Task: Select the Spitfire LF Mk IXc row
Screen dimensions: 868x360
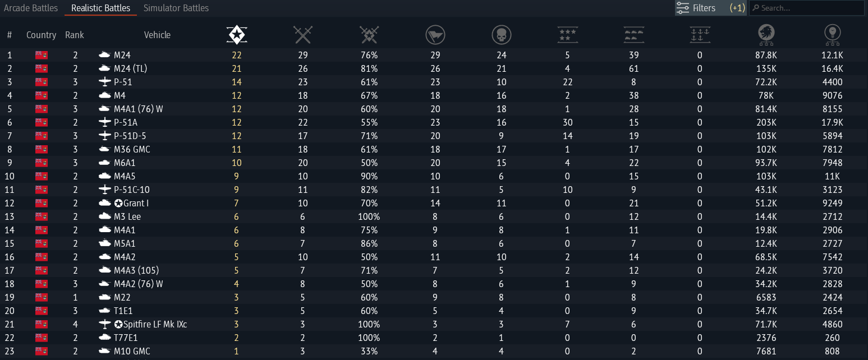Action: pyautogui.click(x=150, y=324)
